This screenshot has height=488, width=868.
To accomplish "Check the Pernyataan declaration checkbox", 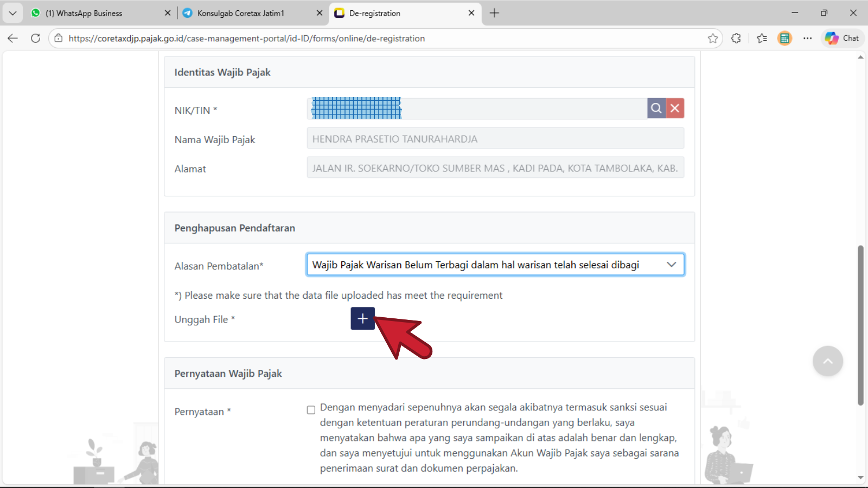I will [x=311, y=410].
